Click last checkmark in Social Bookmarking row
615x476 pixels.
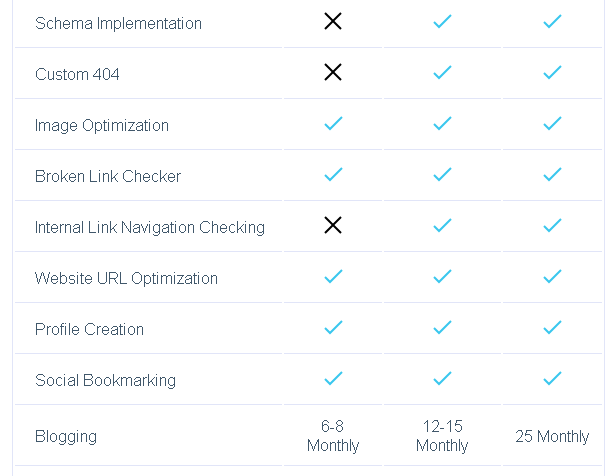(x=552, y=379)
